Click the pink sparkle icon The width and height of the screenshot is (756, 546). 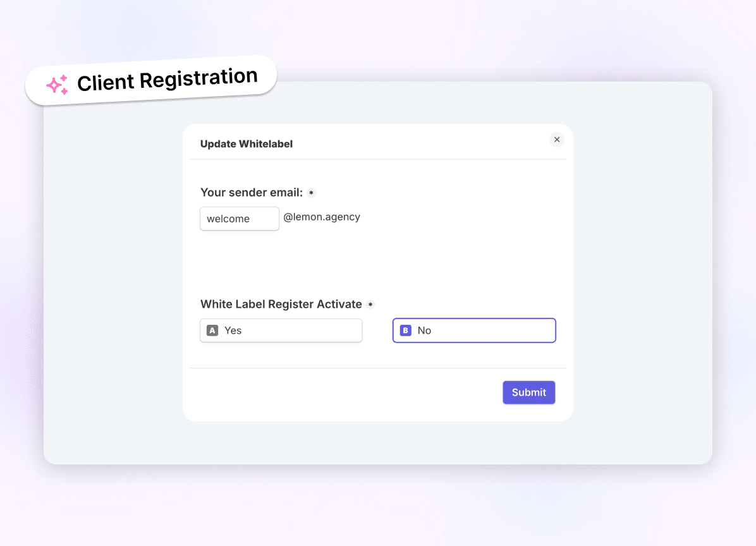click(x=58, y=85)
